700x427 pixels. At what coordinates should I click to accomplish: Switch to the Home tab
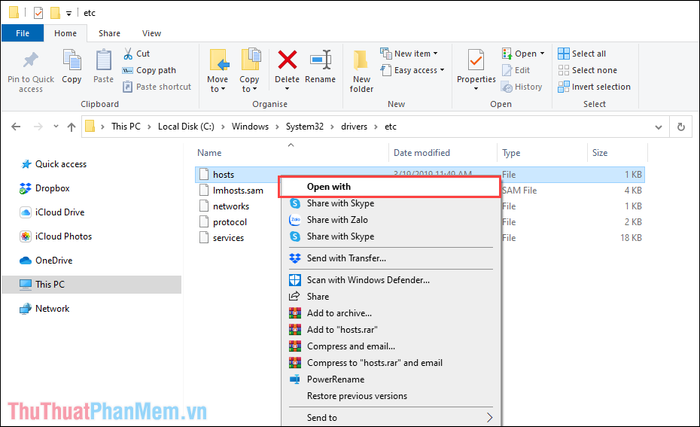65,33
